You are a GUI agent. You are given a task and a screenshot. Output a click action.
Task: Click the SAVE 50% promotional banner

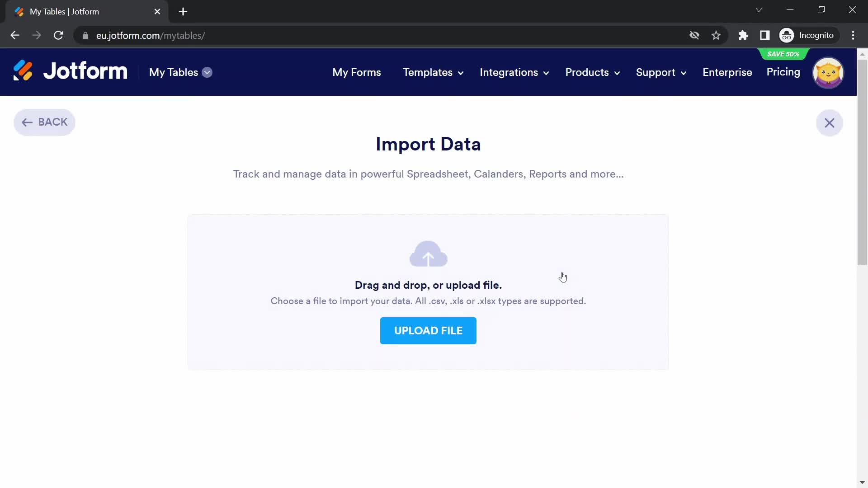pyautogui.click(x=783, y=54)
